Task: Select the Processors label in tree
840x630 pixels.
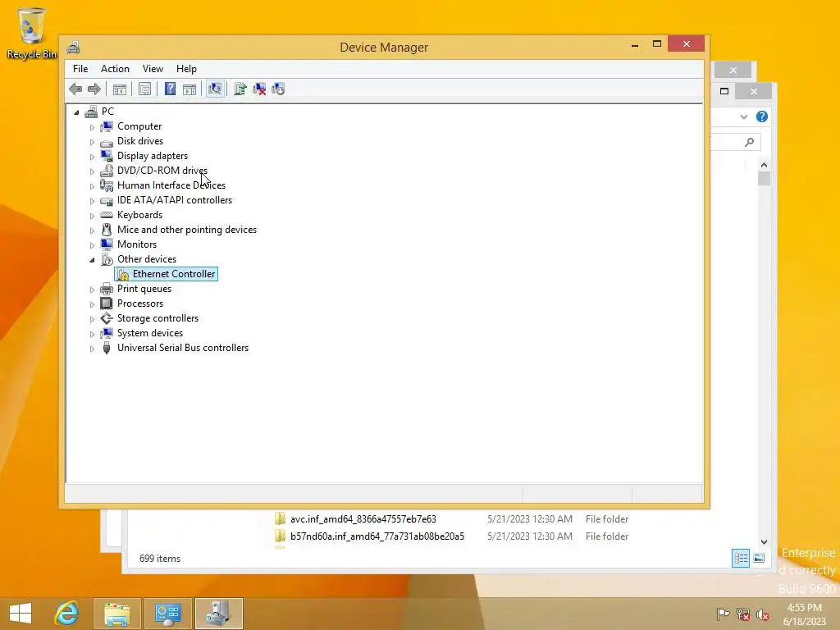Action: (140, 304)
